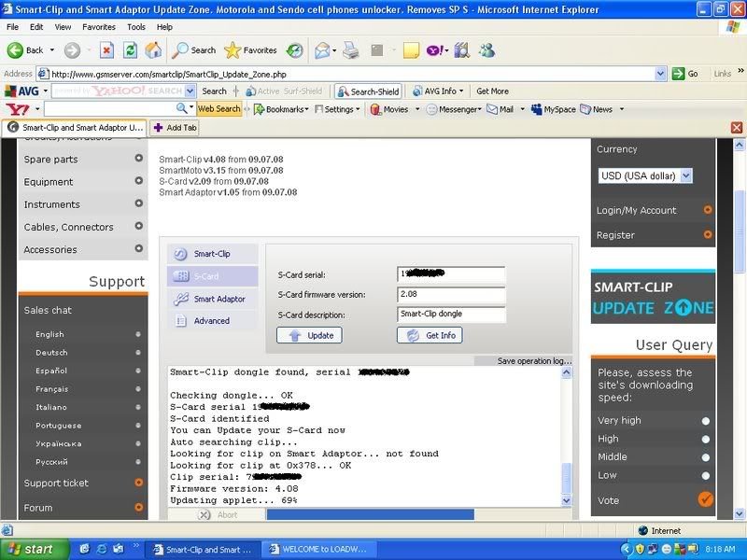The image size is (747, 560).
Task: Select the Smart-Clip section
Action: click(x=212, y=254)
